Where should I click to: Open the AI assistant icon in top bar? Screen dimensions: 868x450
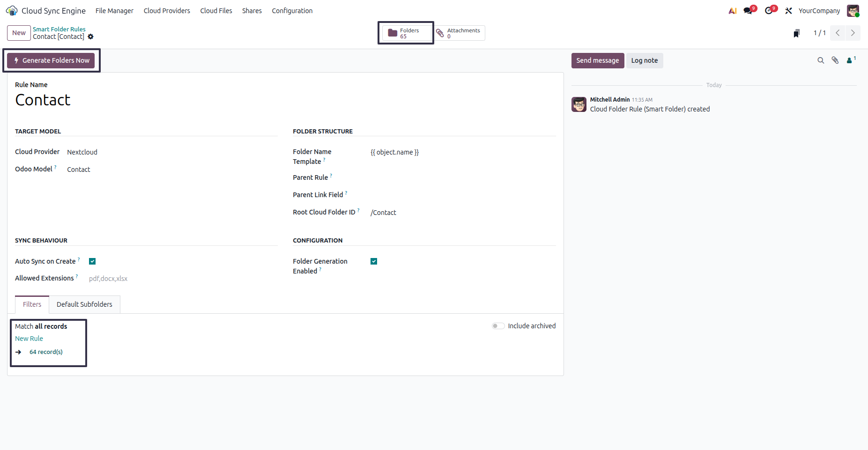click(x=733, y=11)
